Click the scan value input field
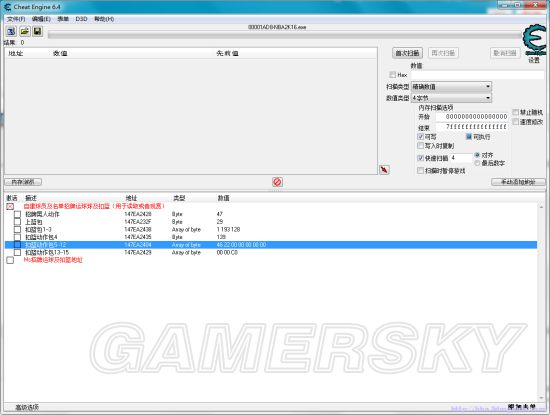 pyautogui.click(x=477, y=75)
